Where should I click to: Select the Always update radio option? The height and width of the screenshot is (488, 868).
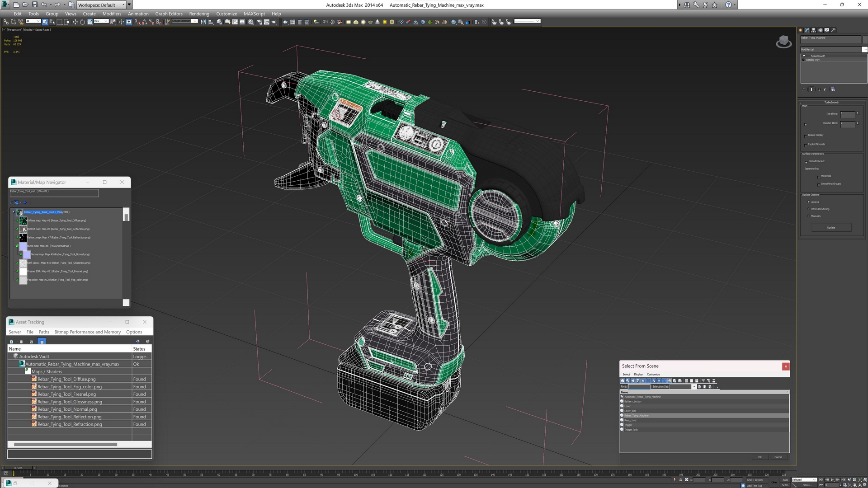(809, 202)
